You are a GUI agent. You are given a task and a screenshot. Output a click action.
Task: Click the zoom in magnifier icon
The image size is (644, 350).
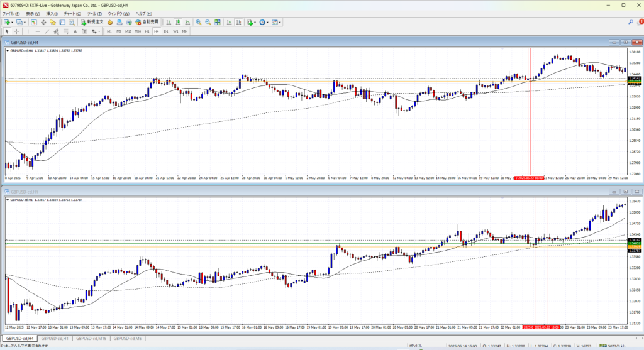click(x=198, y=22)
